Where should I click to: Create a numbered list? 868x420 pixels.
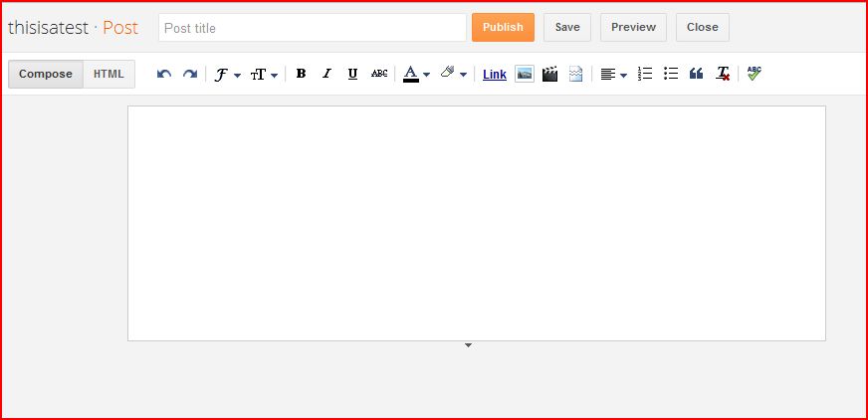coord(645,74)
